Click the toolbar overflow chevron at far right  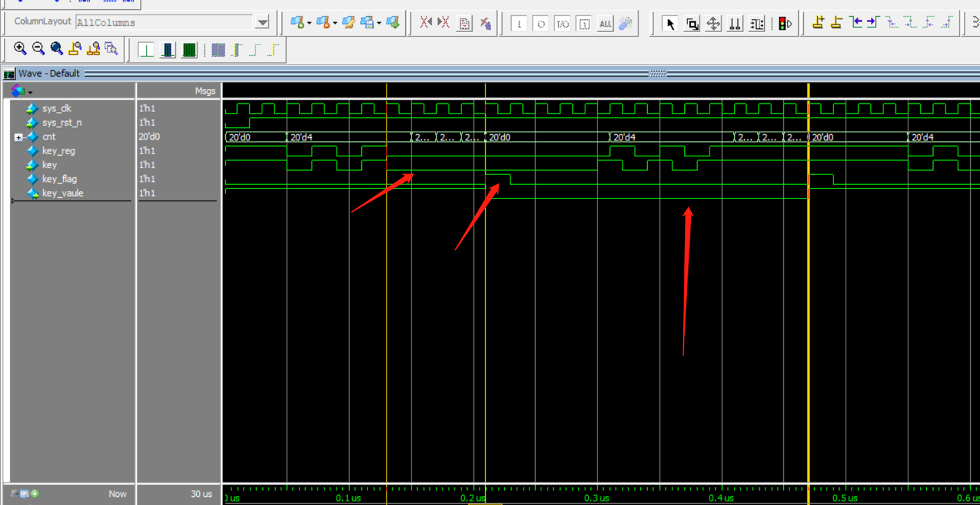tap(976, 23)
